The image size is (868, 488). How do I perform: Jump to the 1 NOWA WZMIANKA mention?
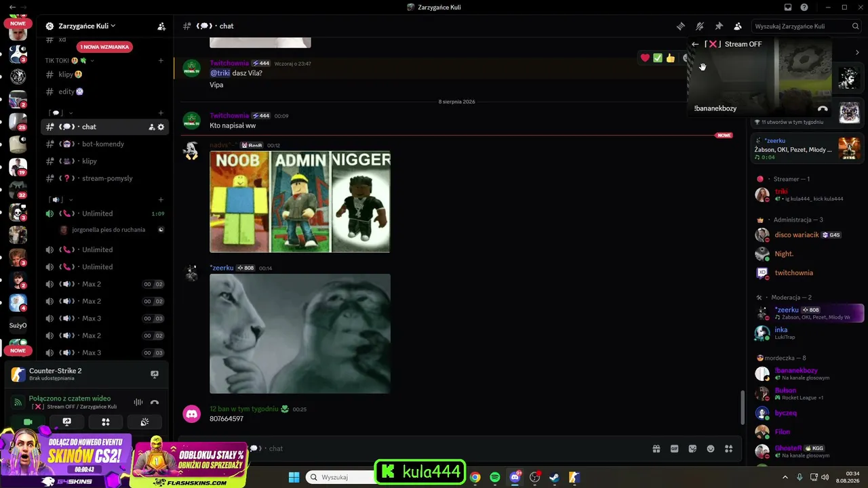[x=104, y=47]
